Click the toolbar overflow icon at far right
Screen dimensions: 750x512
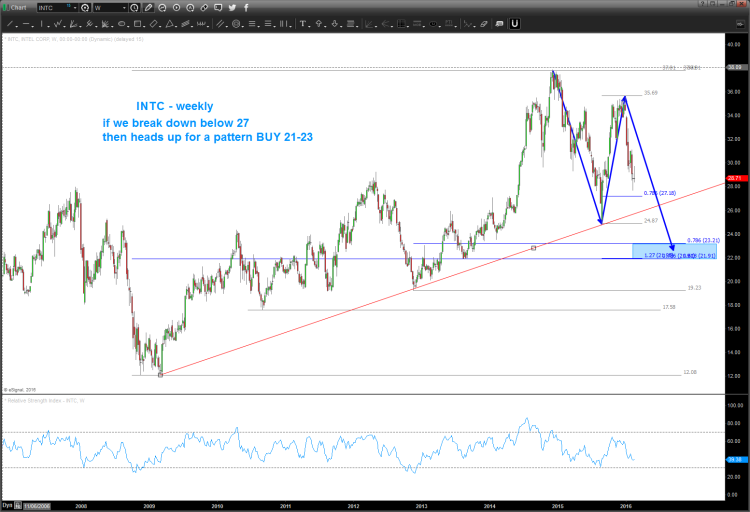coord(740,24)
